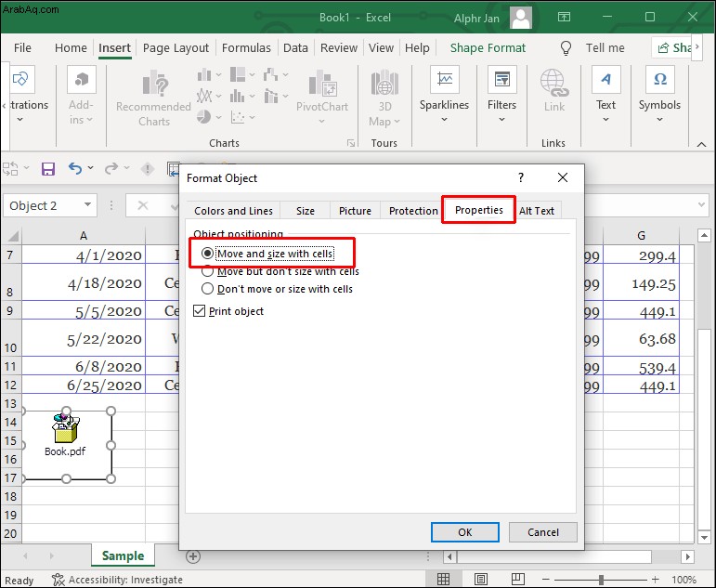Image resolution: width=716 pixels, height=588 pixels.
Task: Open the 3D Map tool
Action: point(384,98)
